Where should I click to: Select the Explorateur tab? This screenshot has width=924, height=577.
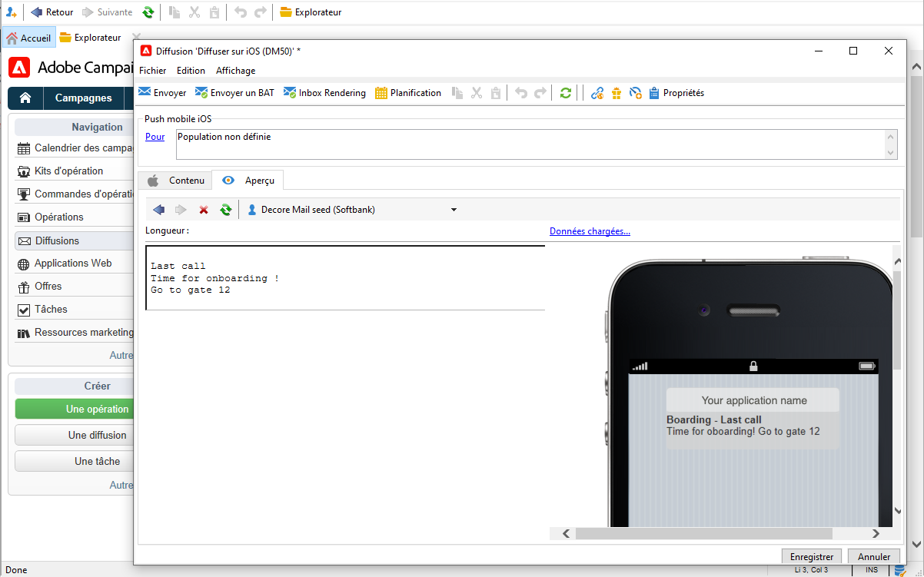click(x=91, y=37)
